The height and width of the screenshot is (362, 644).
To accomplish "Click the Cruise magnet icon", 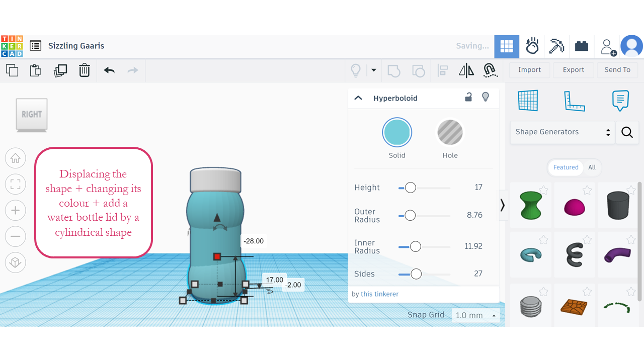I will coord(490,70).
